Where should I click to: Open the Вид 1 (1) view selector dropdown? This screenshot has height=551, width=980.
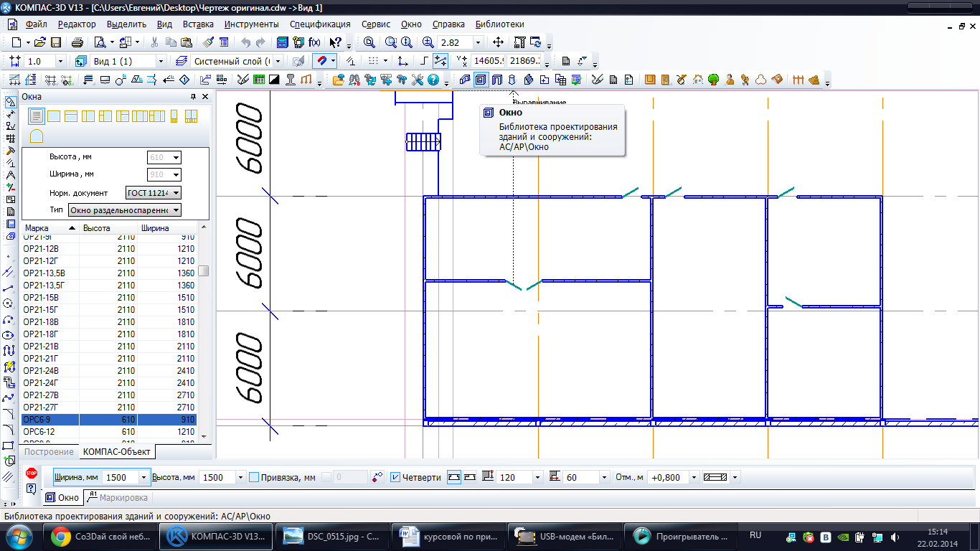(x=161, y=62)
